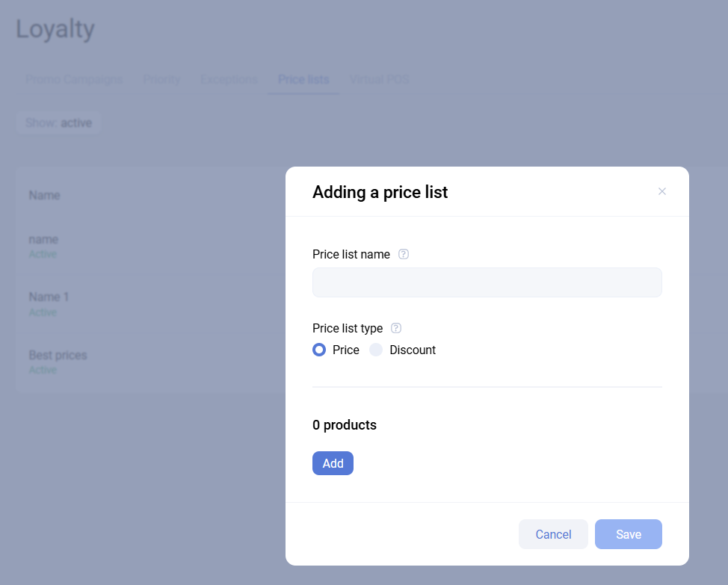Close the Adding a price list dialog
The width and height of the screenshot is (728, 585).
tap(661, 191)
